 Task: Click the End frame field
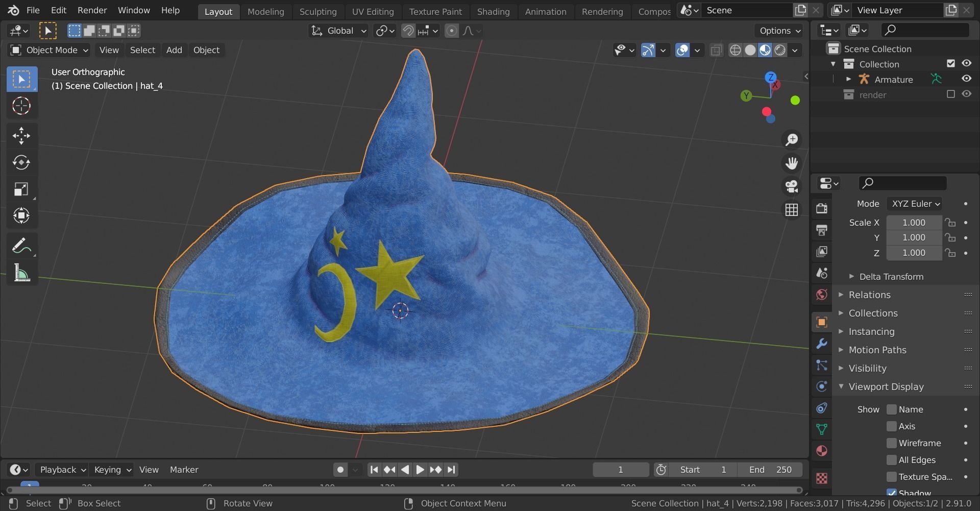pos(770,470)
